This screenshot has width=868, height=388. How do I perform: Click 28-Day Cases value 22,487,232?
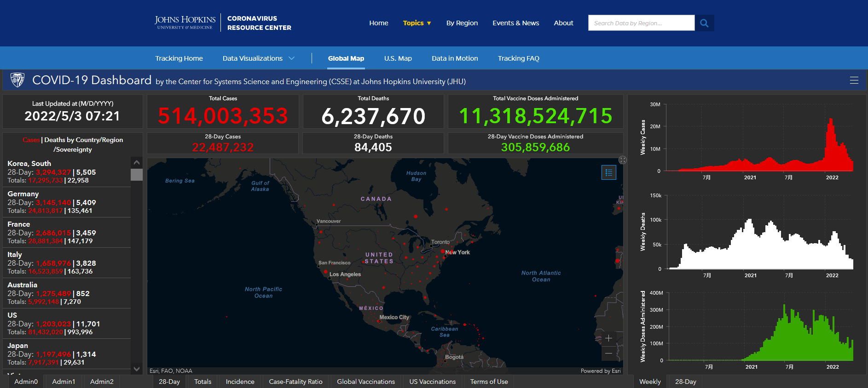[x=223, y=147]
